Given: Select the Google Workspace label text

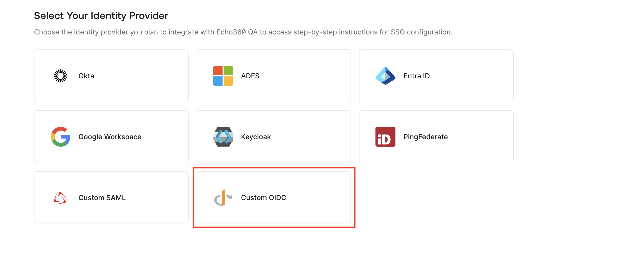Looking at the screenshot, I should 110,137.
